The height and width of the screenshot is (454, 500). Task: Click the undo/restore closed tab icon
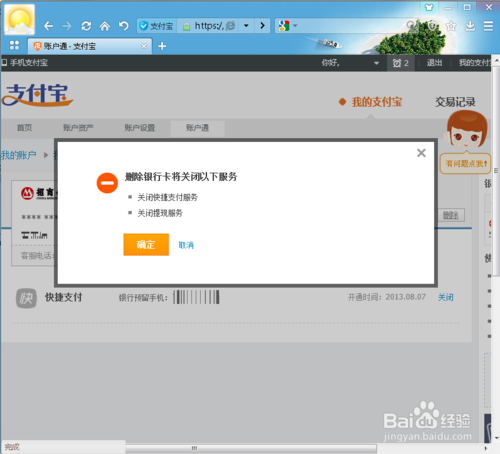[x=124, y=26]
